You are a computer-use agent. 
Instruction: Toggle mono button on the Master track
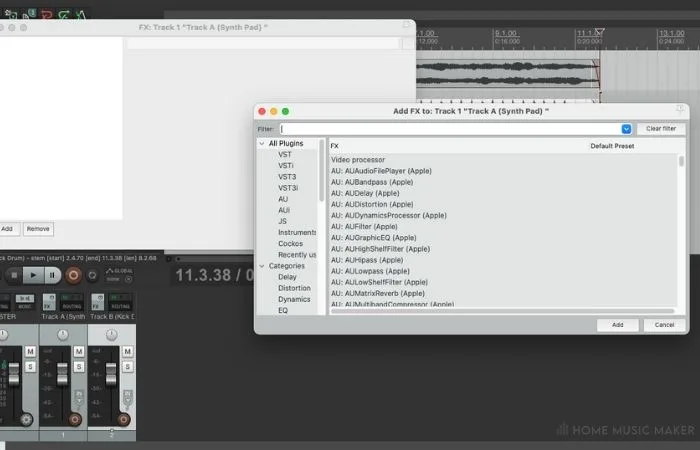point(25,302)
